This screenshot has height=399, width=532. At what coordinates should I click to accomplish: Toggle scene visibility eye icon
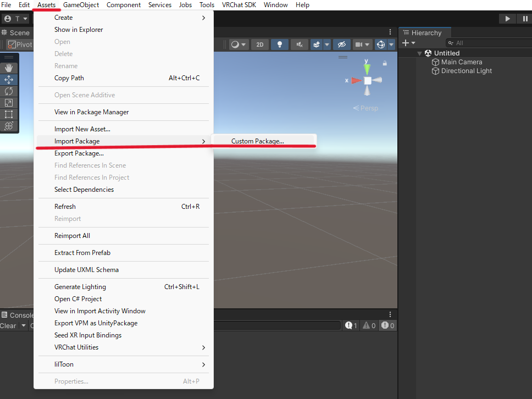point(341,45)
